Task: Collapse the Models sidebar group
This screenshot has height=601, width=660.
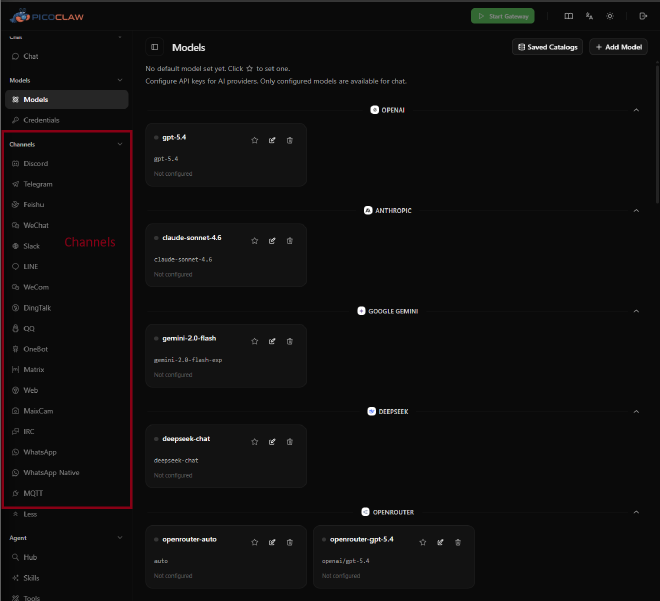Action: point(120,80)
